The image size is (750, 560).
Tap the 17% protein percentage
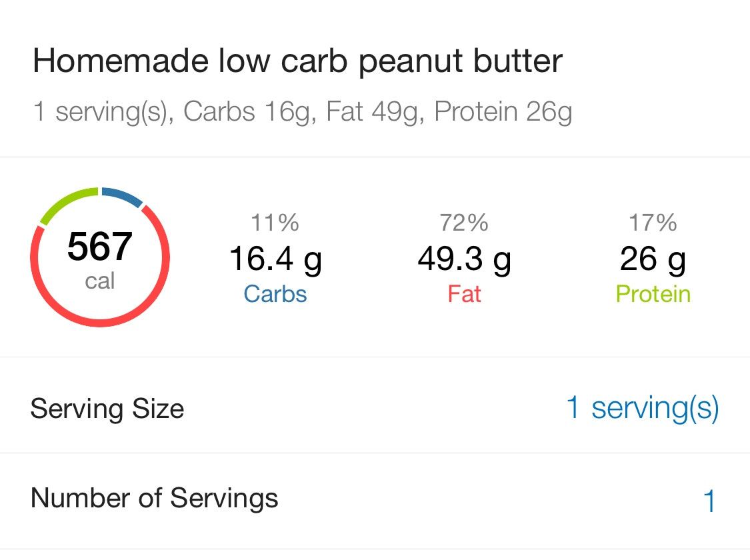(653, 223)
